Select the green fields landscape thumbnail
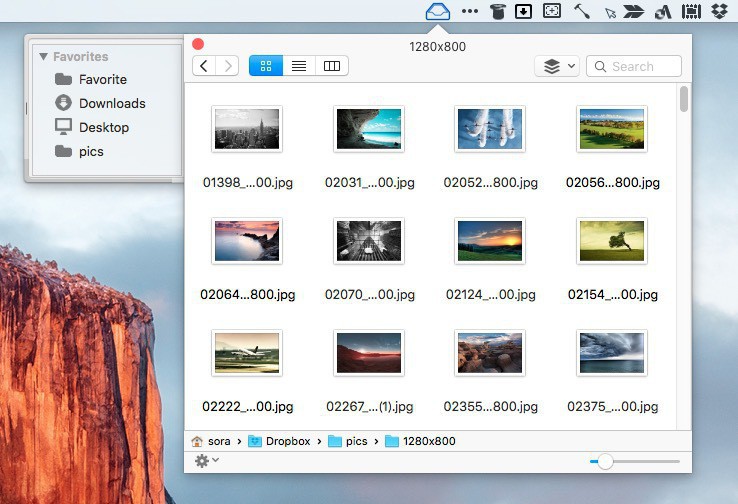 [612, 129]
